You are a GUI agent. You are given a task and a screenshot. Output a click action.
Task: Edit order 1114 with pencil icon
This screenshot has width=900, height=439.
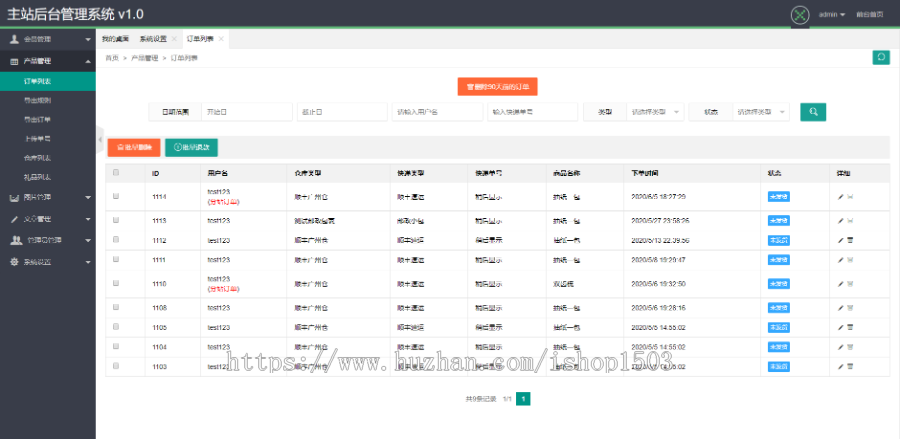(x=840, y=197)
